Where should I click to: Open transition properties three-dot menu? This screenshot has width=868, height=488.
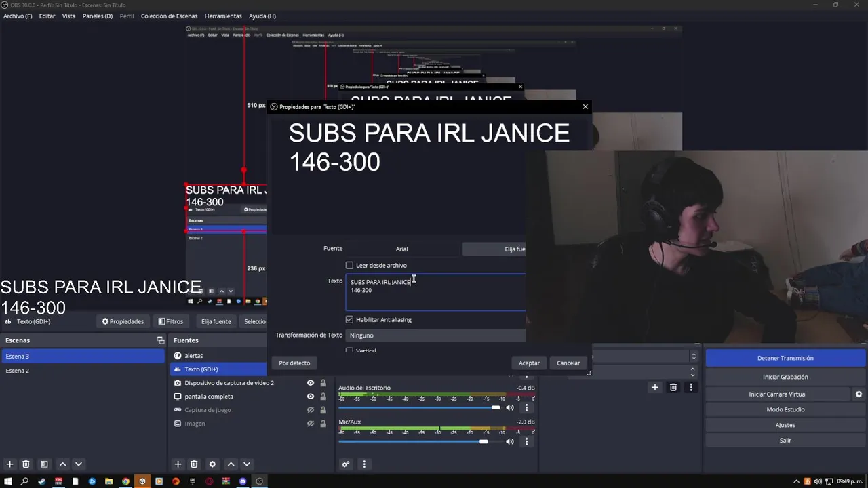691,387
